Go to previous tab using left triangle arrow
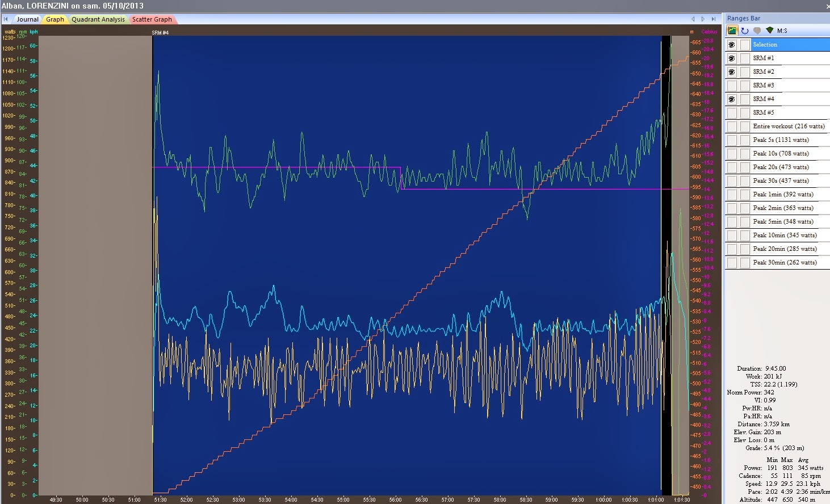This screenshot has width=830, height=504. coord(693,19)
